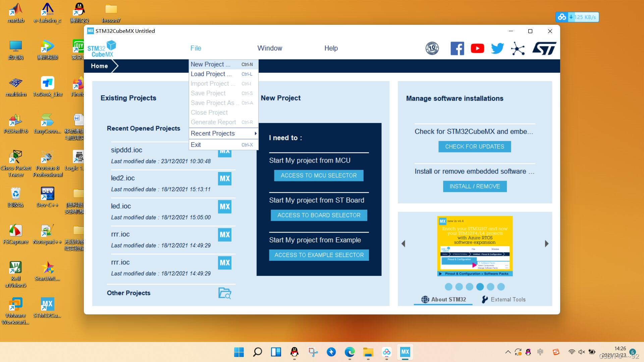Image resolution: width=644 pixels, height=362 pixels.
Task: Open the lesson7 desktop folder
Action: coord(111,13)
